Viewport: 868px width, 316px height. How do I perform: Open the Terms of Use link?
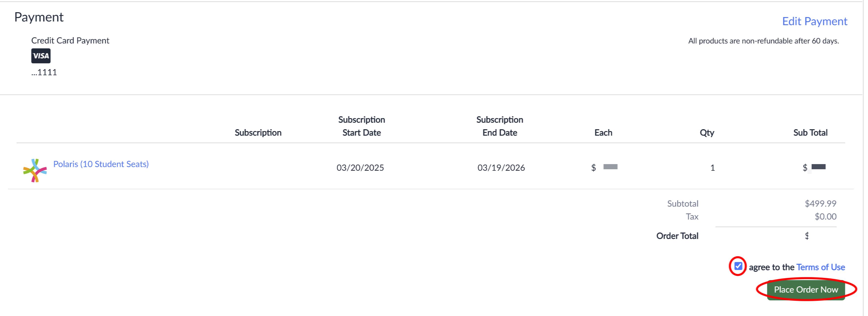tap(821, 267)
